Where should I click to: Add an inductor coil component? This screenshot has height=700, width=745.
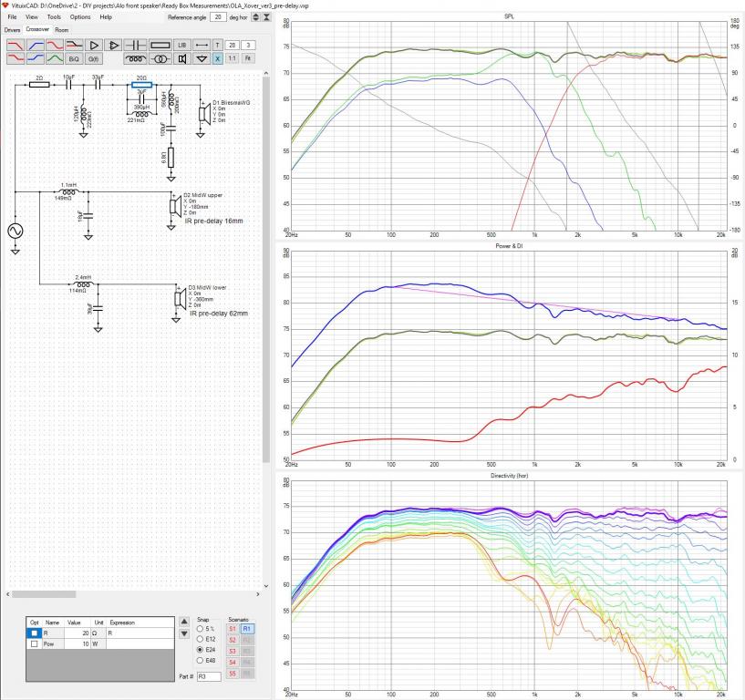click(135, 59)
